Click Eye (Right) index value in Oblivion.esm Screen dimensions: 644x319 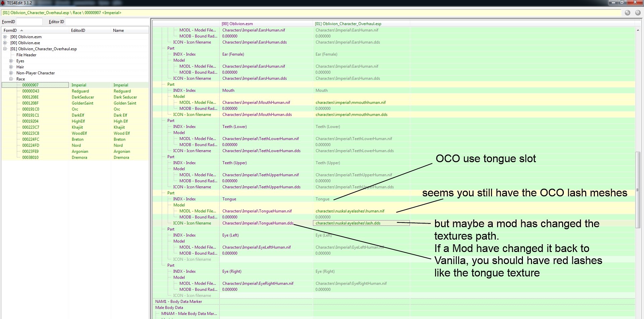click(x=232, y=271)
